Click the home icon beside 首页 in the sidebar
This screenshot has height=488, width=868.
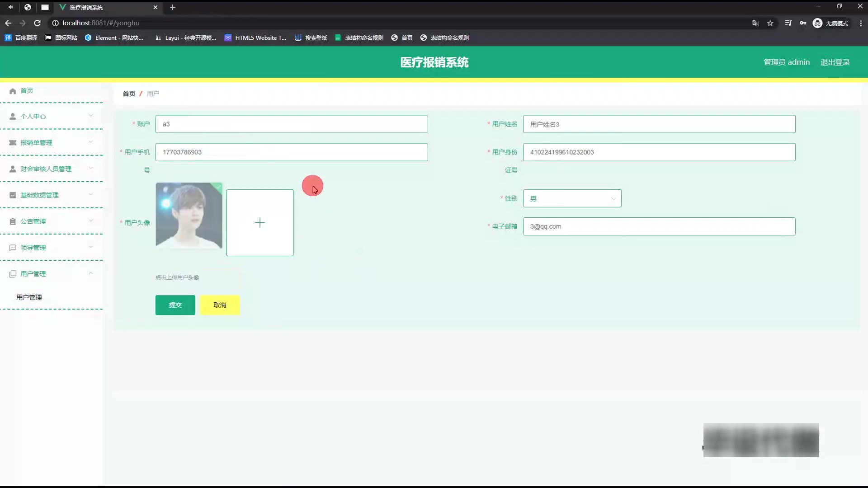click(13, 91)
